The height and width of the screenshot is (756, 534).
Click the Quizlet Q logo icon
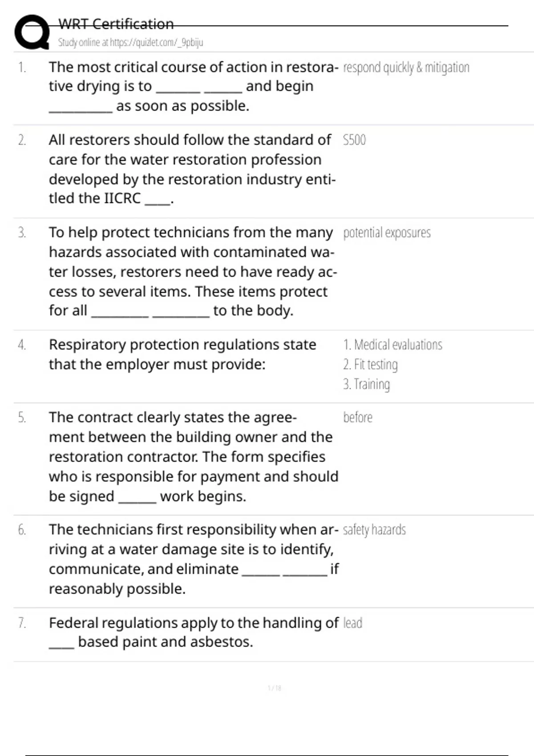[x=32, y=32]
